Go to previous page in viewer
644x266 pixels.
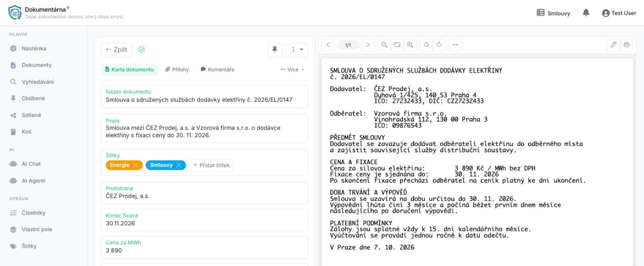click(x=328, y=45)
